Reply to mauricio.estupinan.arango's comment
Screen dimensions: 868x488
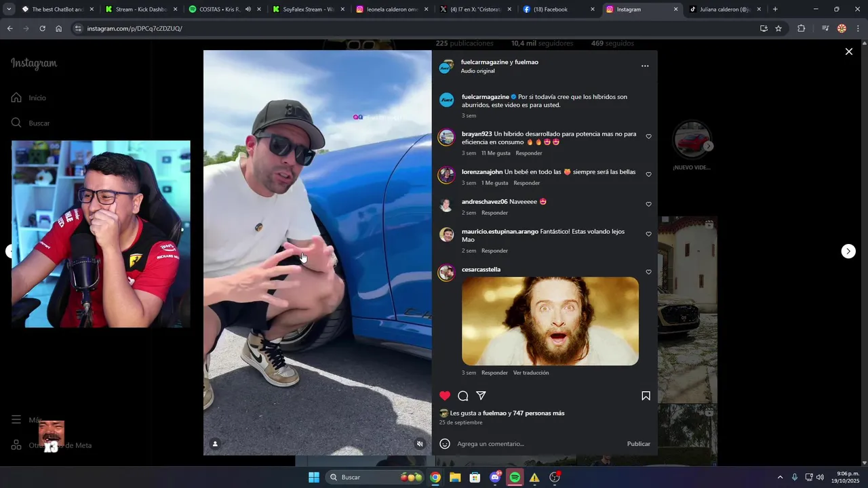click(494, 251)
